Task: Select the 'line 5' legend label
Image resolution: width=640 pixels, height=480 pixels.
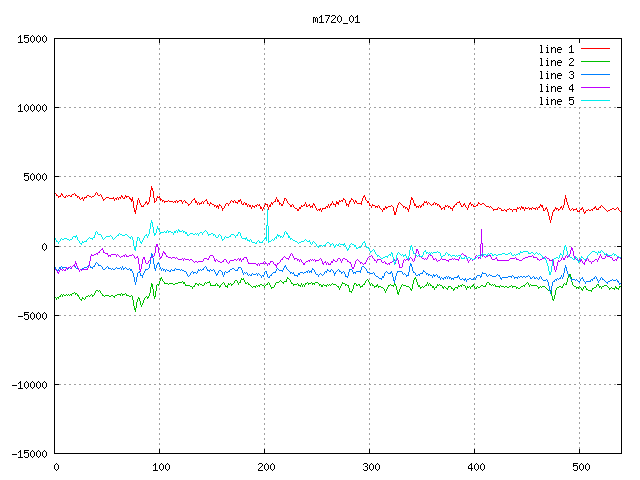Action: click(x=556, y=101)
